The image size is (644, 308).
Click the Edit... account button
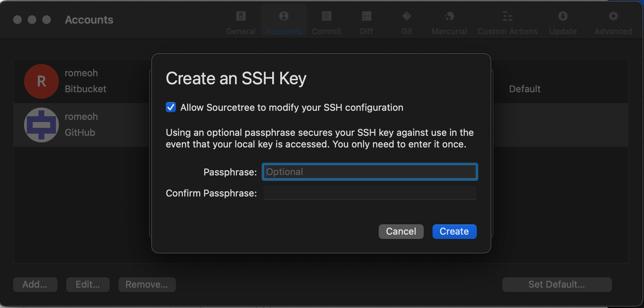88,284
